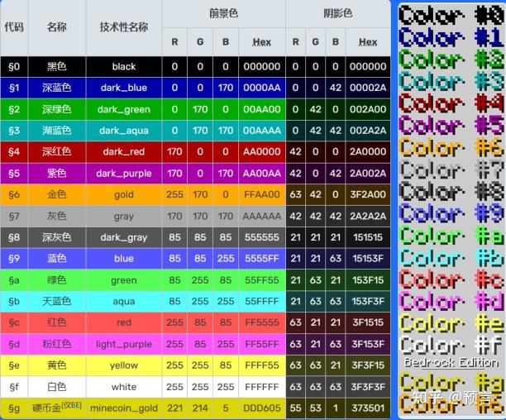Click the minecoin_gold technical name
Screen dimensions: 506x420
point(124,408)
